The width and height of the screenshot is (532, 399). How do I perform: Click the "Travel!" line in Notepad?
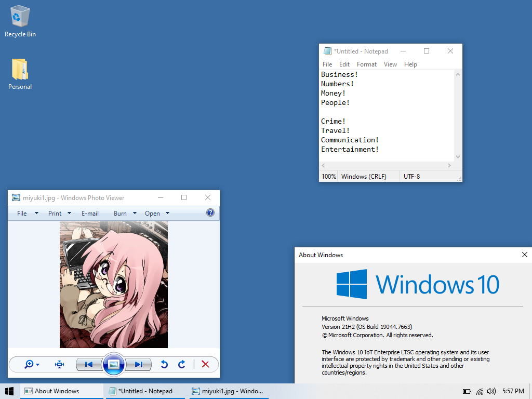pyautogui.click(x=335, y=130)
